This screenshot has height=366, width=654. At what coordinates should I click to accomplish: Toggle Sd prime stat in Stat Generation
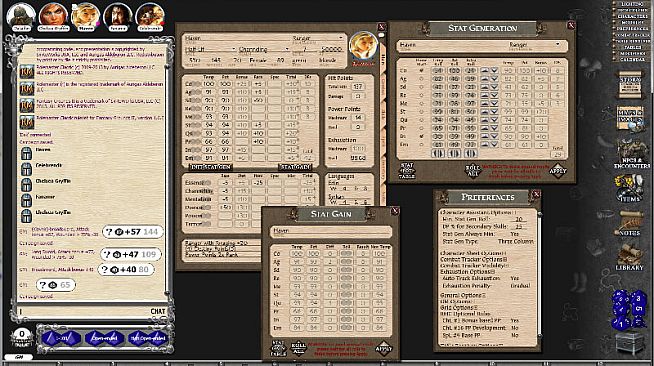[x=421, y=87]
